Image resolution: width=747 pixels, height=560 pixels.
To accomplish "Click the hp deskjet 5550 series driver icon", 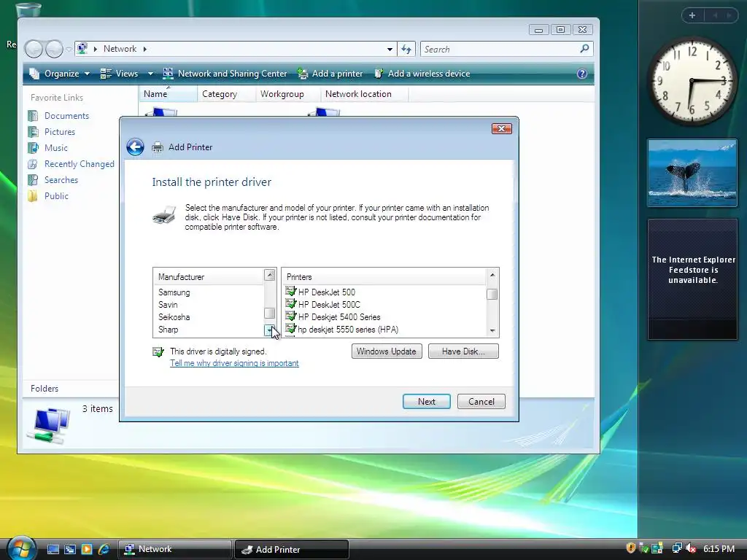I will (290, 328).
